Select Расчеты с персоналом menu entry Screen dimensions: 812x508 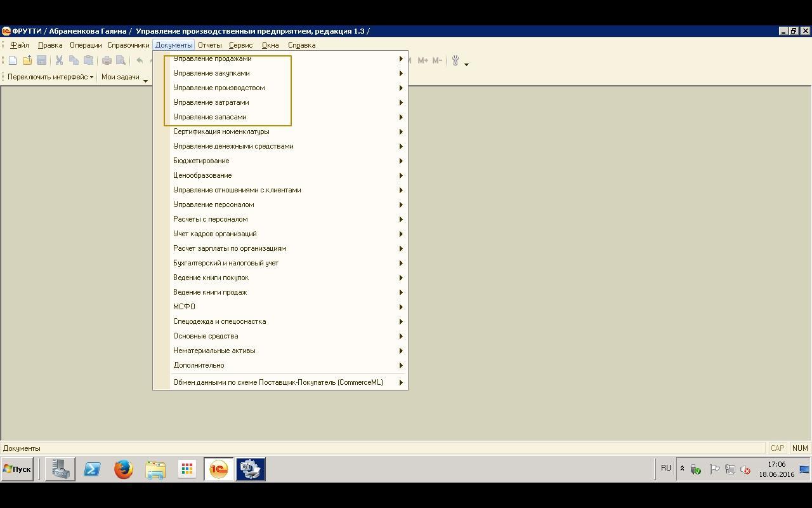tap(280, 219)
